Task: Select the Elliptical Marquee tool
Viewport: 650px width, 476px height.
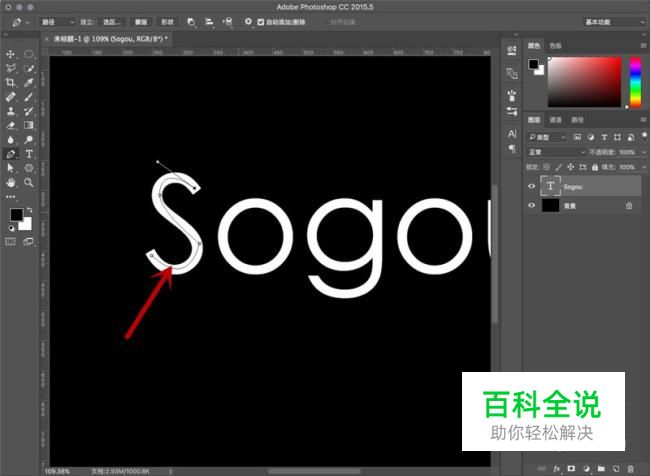Action: tap(29, 54)
